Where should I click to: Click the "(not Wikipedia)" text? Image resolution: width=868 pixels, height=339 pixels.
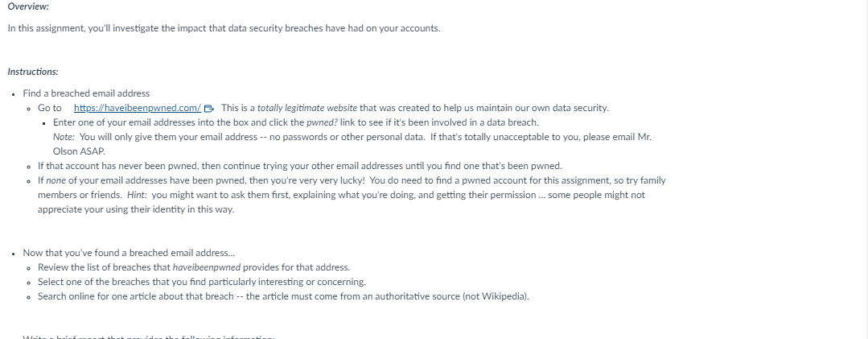pyautogui.click(x=496, y=296)
